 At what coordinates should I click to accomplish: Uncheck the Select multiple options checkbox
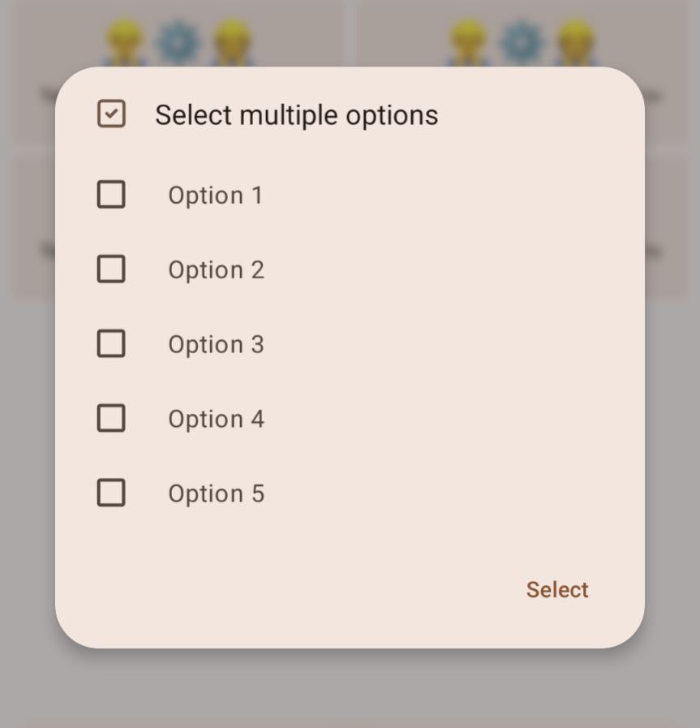(111, 114)
